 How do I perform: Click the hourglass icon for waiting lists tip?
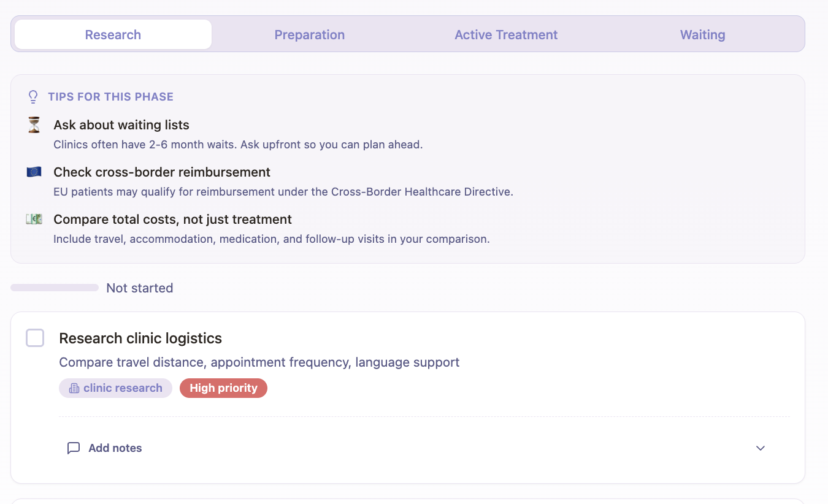tap(34, 124)
